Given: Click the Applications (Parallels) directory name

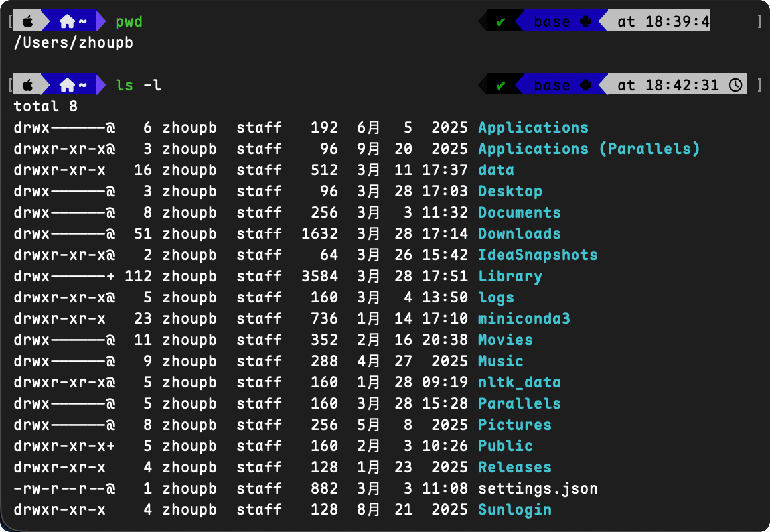Looking at the screenshot, I should tap(589, 149).
